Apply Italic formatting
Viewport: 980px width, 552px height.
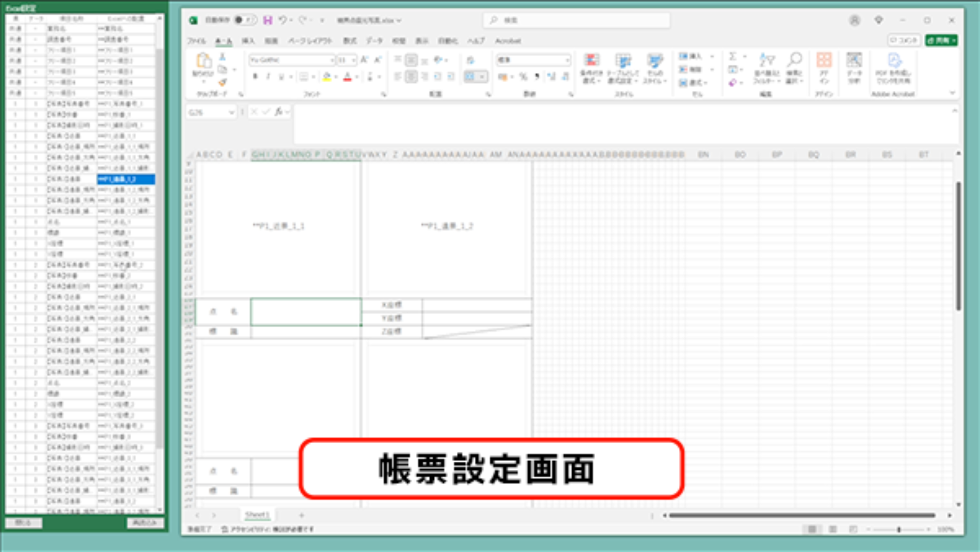click(268, 77)
